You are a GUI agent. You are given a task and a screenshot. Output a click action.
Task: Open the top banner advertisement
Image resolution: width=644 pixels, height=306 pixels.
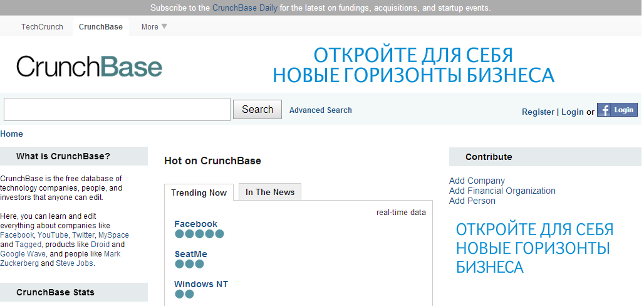tap(413, 65)
